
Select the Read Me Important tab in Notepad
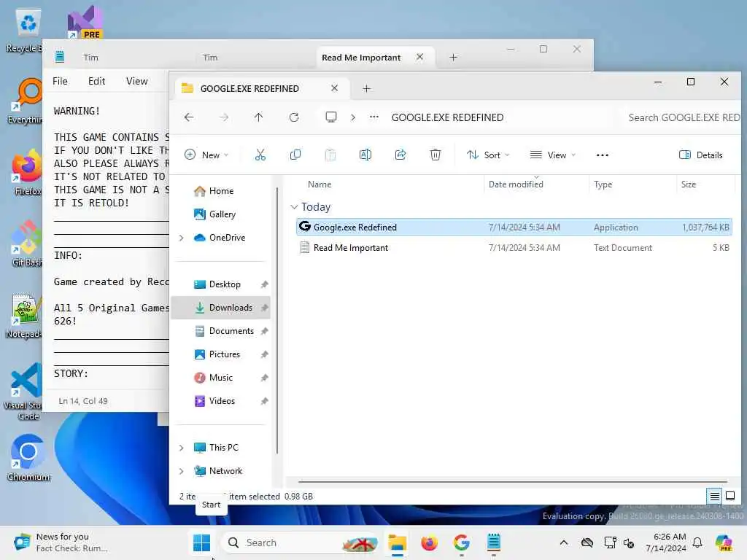click(361, 57)
